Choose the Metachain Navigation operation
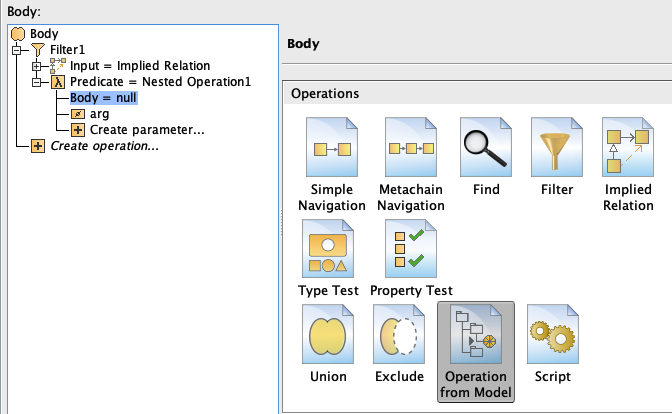Image resolution: width=672 pixels, height=414 pixels. (x=411, y=149)
